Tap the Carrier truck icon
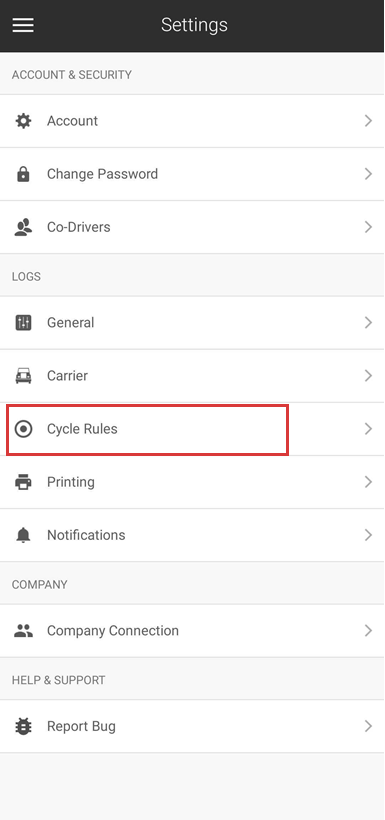Image resolution: width=385 pixels, height=820 pixels. click(x=23, y=376)
